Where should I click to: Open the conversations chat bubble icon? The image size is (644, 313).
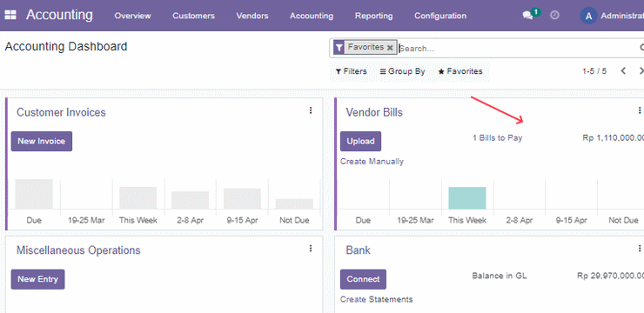(527, 16)
